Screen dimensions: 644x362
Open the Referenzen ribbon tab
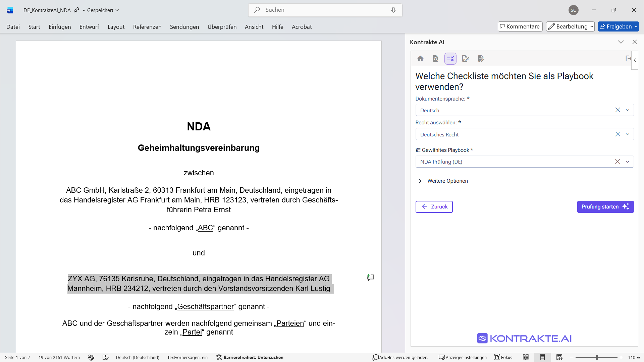click(x=147, y=27)
